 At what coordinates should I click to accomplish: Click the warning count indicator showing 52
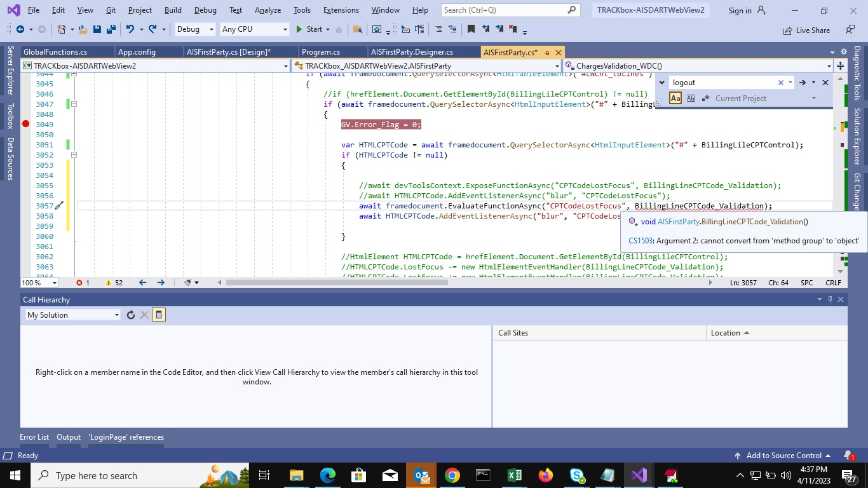tap(114, 283)
